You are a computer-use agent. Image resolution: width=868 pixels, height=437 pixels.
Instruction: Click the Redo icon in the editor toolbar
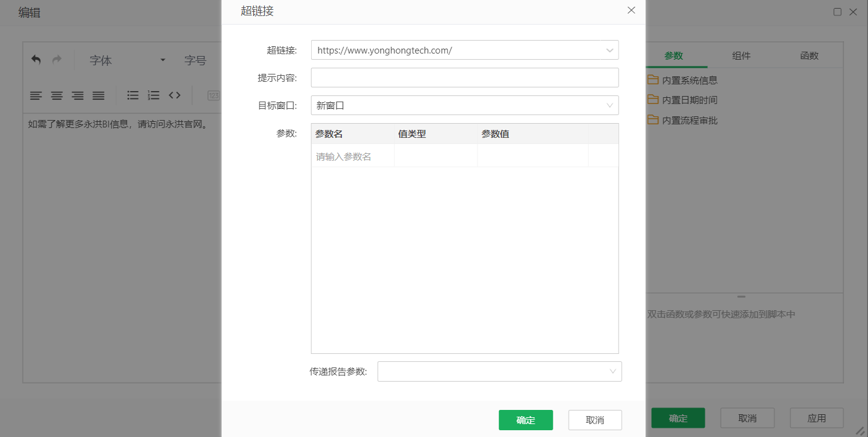(x=56, y=59)
